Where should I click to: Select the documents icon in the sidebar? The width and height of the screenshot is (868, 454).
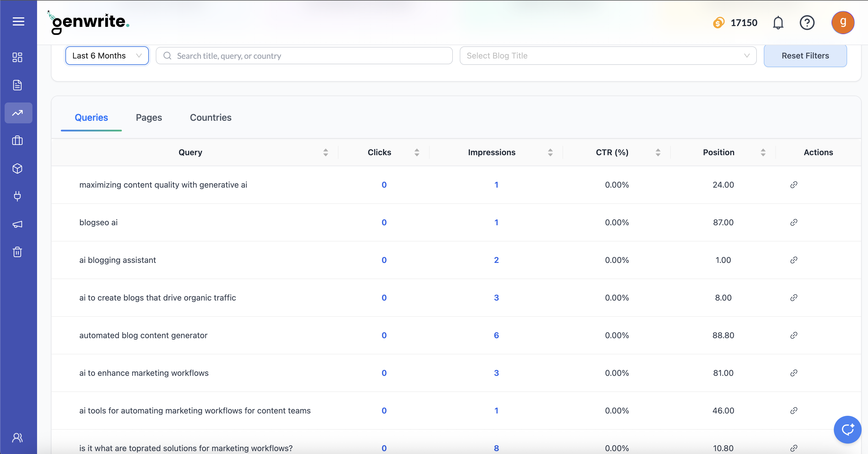tap(18, 85)
